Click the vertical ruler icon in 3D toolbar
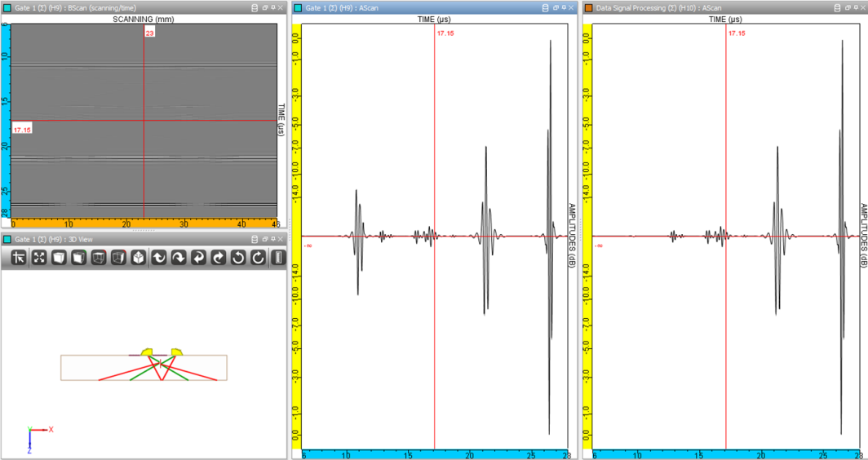The width and height of the screenshot is (868, 460). pyautogui.click(x=278, y=258)
